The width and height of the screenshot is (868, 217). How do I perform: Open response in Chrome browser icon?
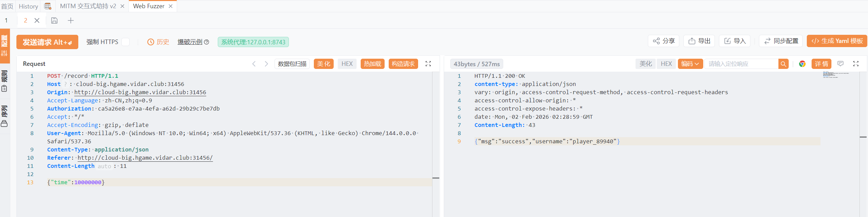802,64
